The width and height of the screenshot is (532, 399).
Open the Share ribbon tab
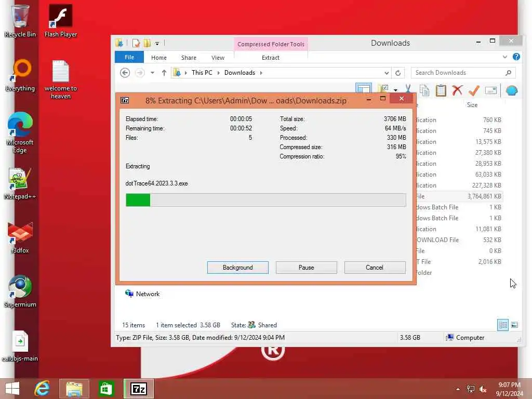pos(189,58)
